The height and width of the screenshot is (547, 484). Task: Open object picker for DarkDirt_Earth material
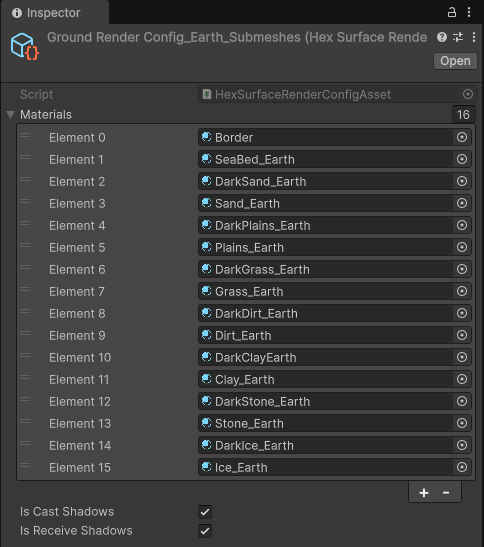pyautogui.click(x=462, y=313)
